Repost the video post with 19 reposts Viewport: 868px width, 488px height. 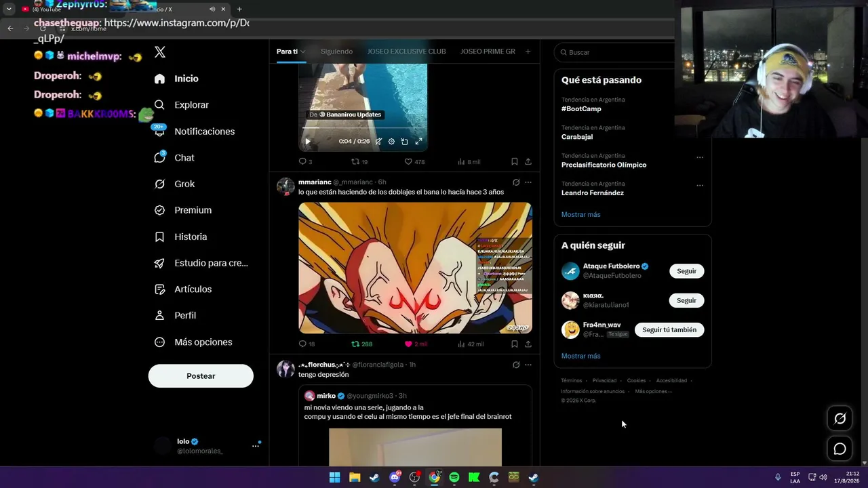tap(359, 162)
